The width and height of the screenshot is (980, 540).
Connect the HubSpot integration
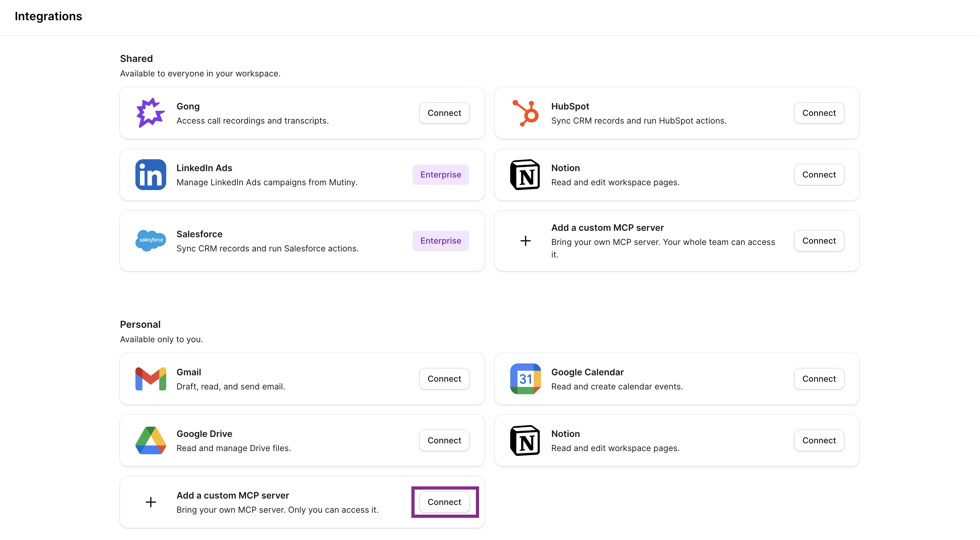tap(819, 113)
